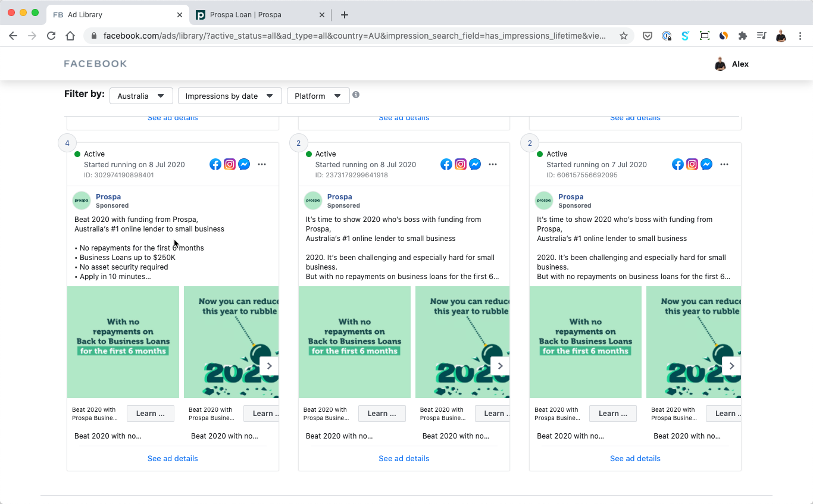Click Messenger icon on ad ID 302974190898401
Image resolution: width=813 pixels, height=504 pixels.
[x=244, y=164]
